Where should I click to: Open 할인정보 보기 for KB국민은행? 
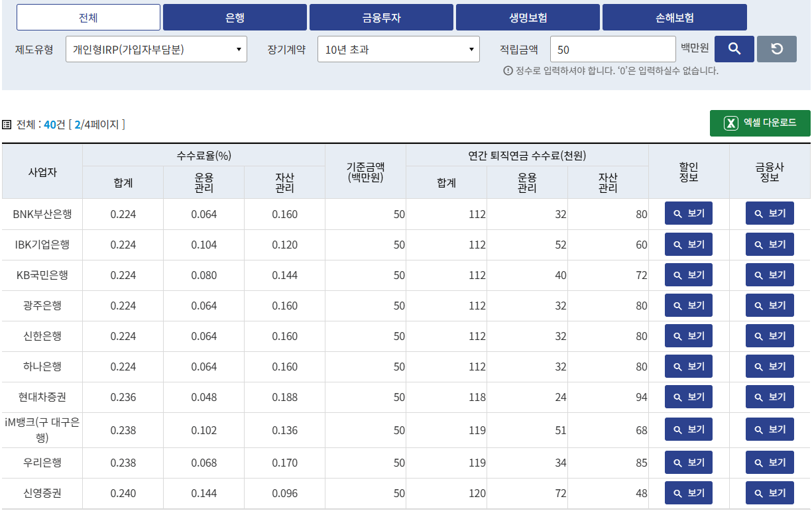click(x=688, y=274)
